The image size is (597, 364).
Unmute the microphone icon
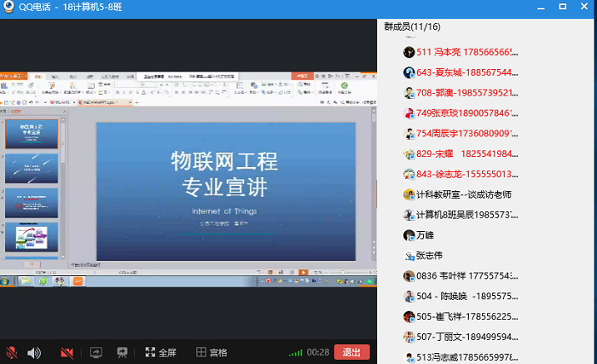[x=12, y=352]
